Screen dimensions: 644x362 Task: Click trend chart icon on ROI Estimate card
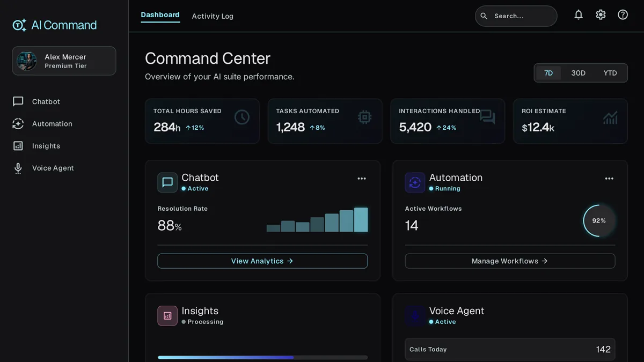click(610, 117)
